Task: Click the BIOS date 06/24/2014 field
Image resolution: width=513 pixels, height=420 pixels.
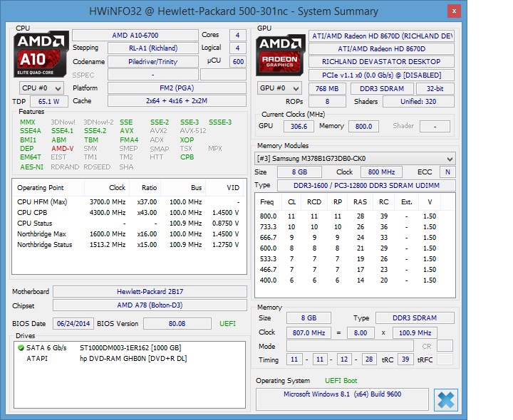Action: coord(73,324)
